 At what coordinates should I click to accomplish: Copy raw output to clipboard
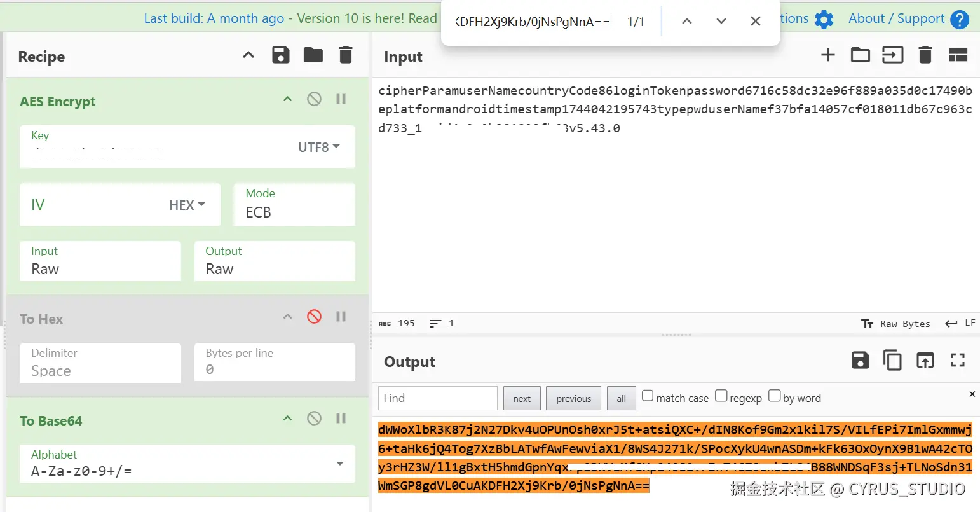click(892, 361)
